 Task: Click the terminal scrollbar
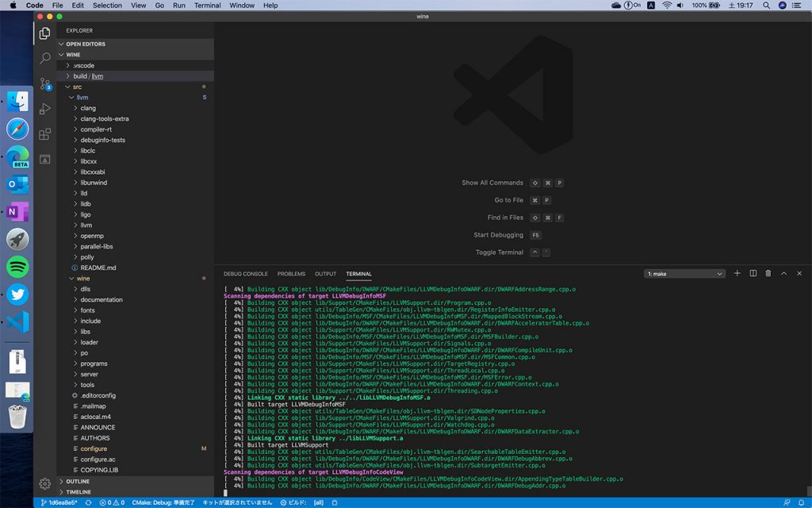coord(808,491)
